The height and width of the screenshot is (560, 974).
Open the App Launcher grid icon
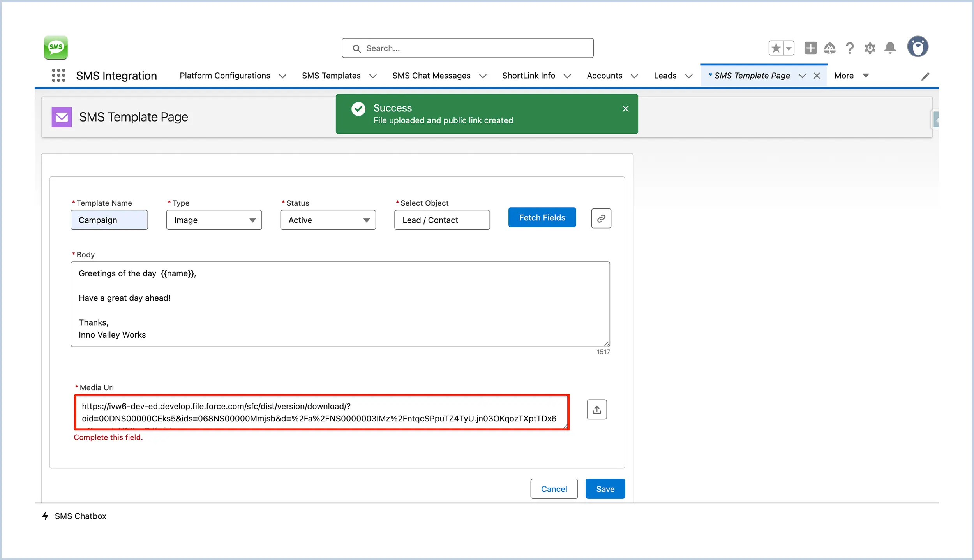(58, 75)
